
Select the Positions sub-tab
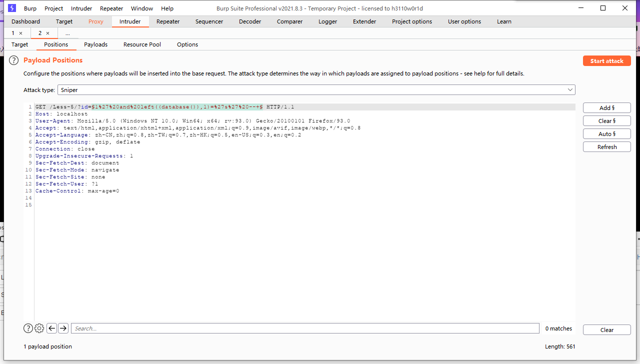click(x=56, y=44)
